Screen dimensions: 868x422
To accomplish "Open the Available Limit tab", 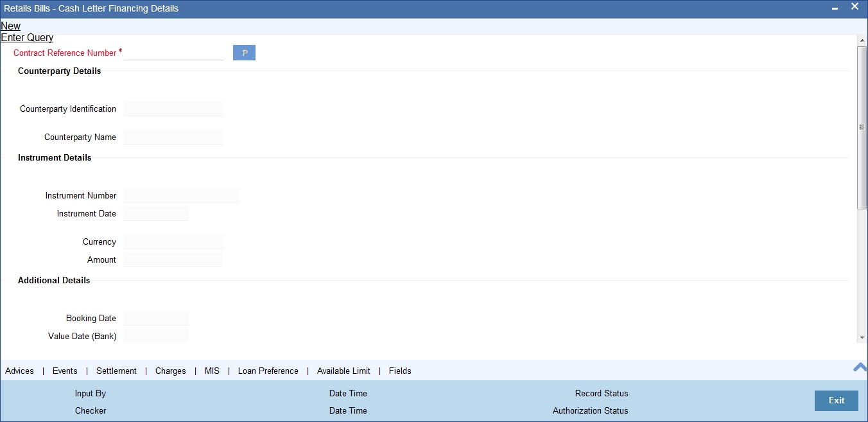I will [343, 371].
